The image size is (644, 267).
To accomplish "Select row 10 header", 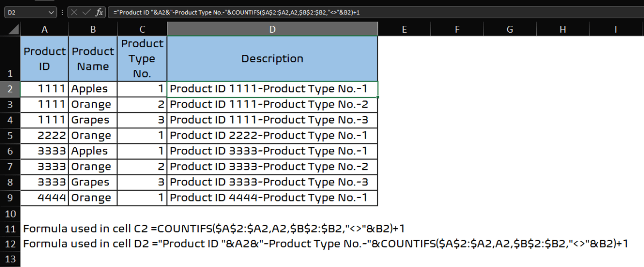I will (10, 214).
